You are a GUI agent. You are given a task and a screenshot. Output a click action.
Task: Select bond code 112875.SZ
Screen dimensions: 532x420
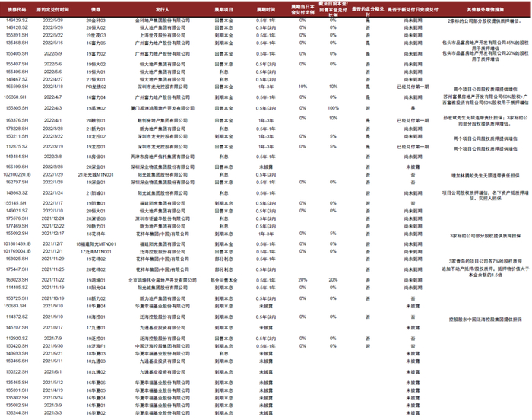pyautogui.click(x=17, y=146)
